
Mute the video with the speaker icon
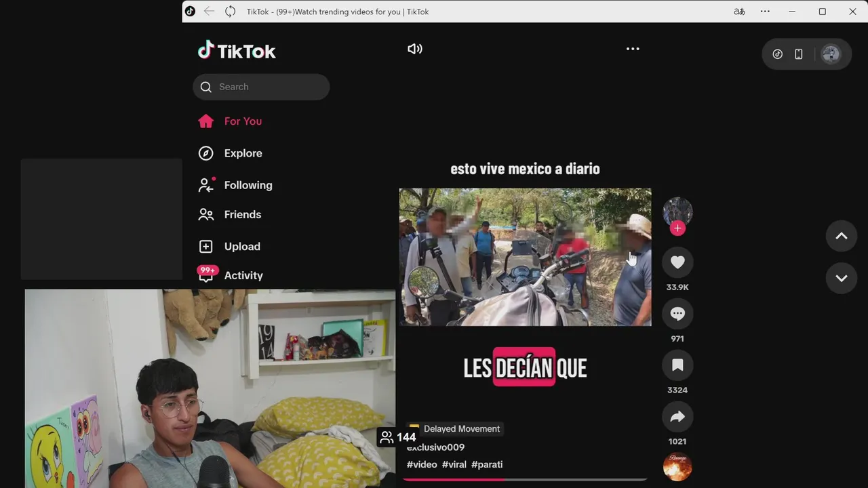point(414,49)
